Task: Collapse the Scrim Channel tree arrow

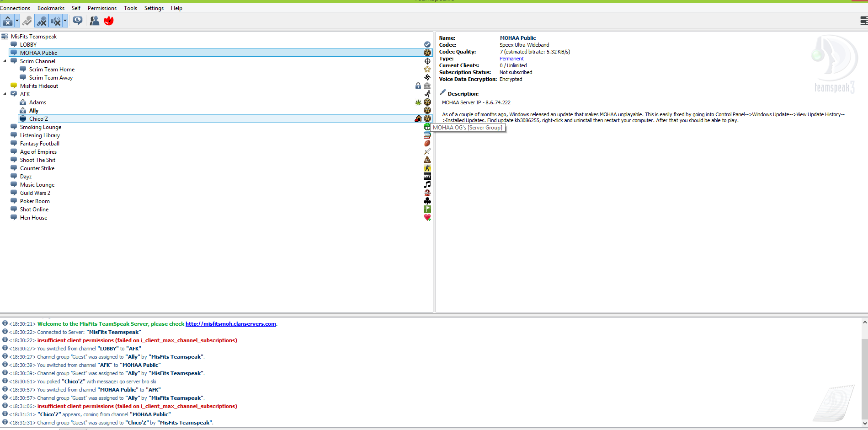Action: point(5,61)
